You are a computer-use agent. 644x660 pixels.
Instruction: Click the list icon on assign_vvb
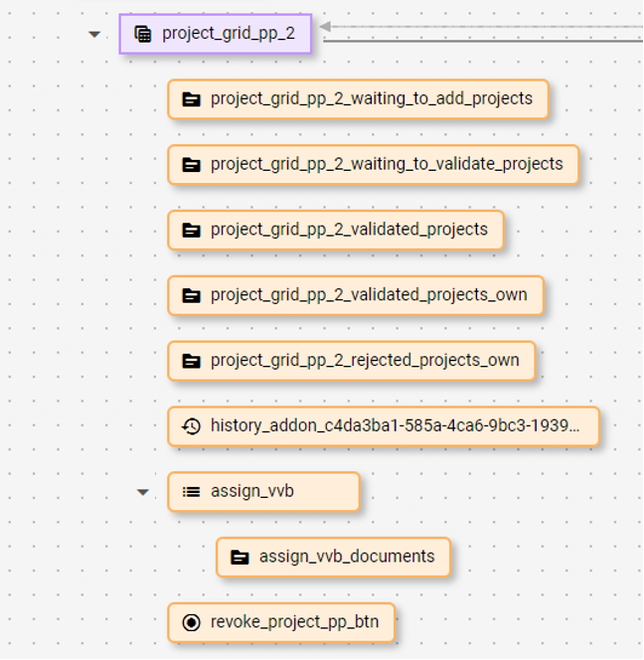click(192, 492)
